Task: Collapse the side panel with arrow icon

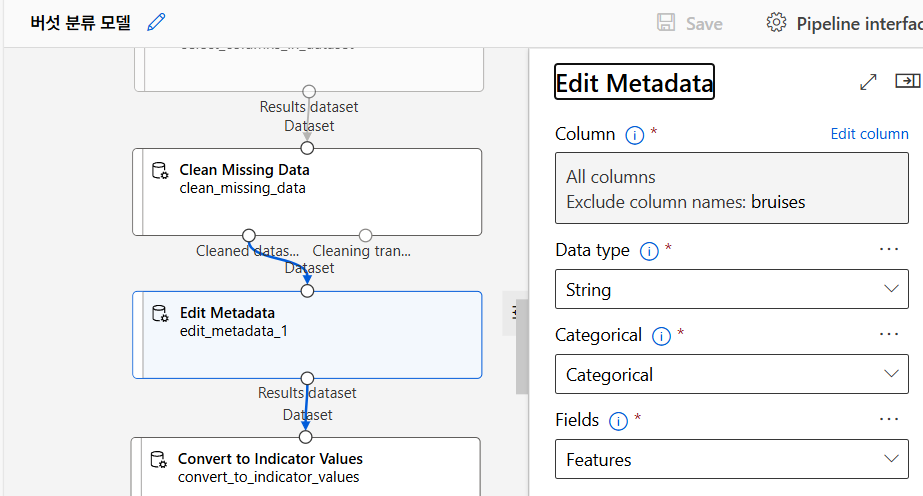Action: click(907, 81)
